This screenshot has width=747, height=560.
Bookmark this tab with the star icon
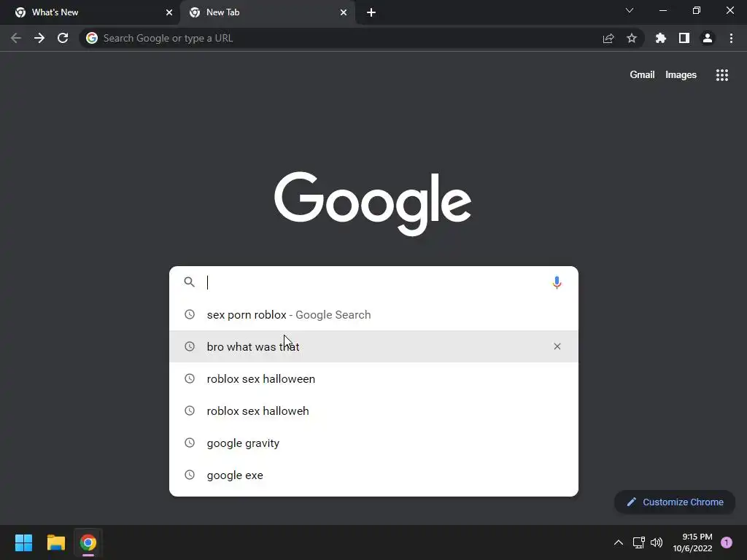[x=632, y=38]
